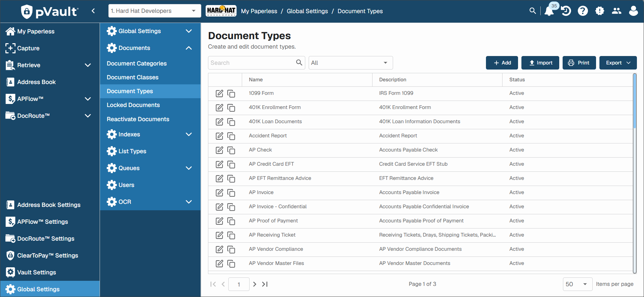Image resolution: width=644 pixels, height=297 pixels.
Task: Open the All status filter dropdown
Action: pos(351,63)
